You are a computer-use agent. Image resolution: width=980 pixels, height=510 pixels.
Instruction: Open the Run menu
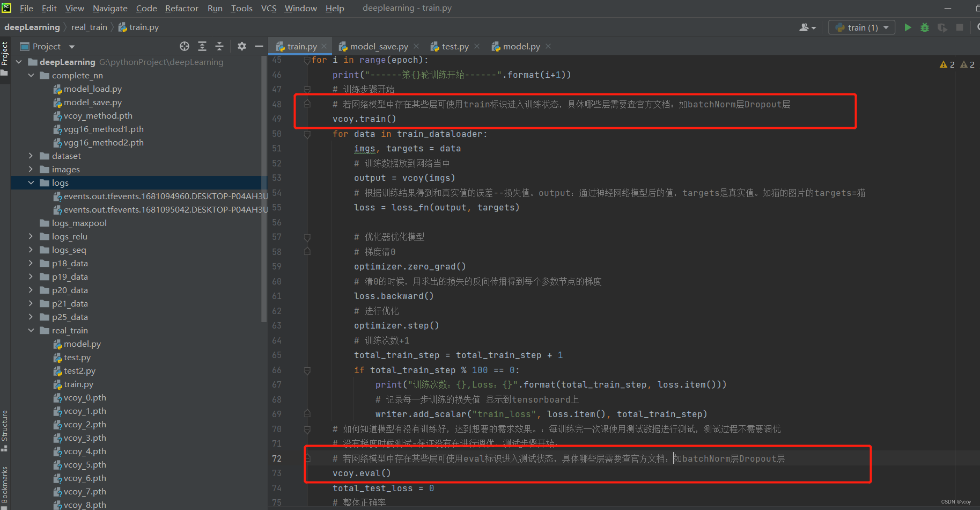[215, 8]
